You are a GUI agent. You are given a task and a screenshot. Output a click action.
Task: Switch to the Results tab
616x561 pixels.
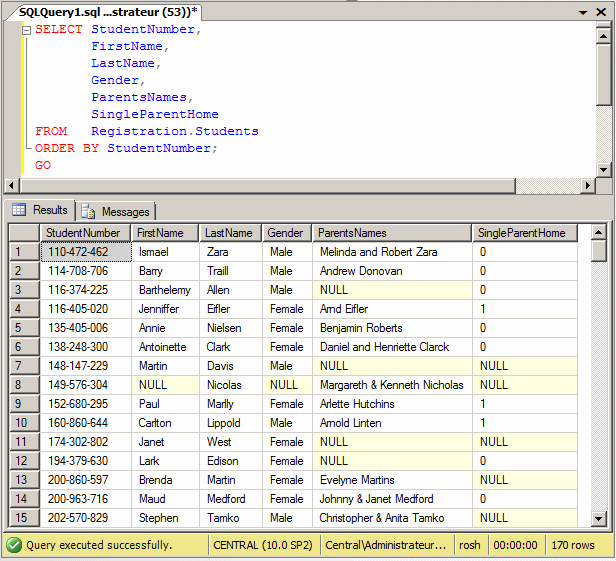click(40, 210)
